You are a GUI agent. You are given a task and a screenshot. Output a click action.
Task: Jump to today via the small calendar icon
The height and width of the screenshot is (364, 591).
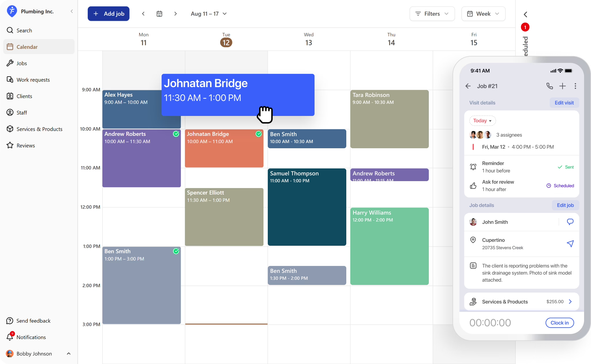pos(159,14)
